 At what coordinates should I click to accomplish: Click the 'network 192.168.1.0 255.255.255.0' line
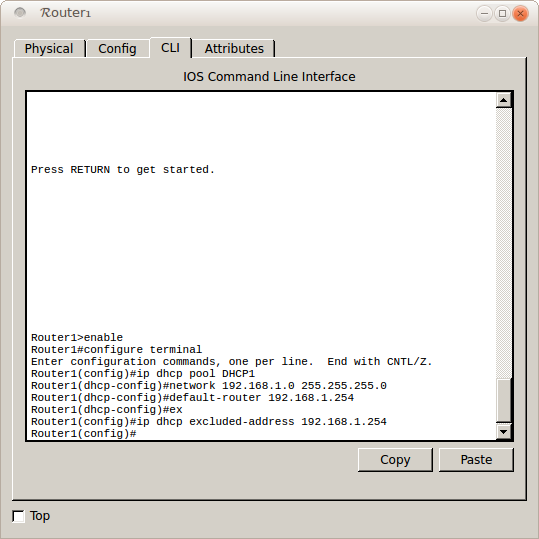click(209, 385)
